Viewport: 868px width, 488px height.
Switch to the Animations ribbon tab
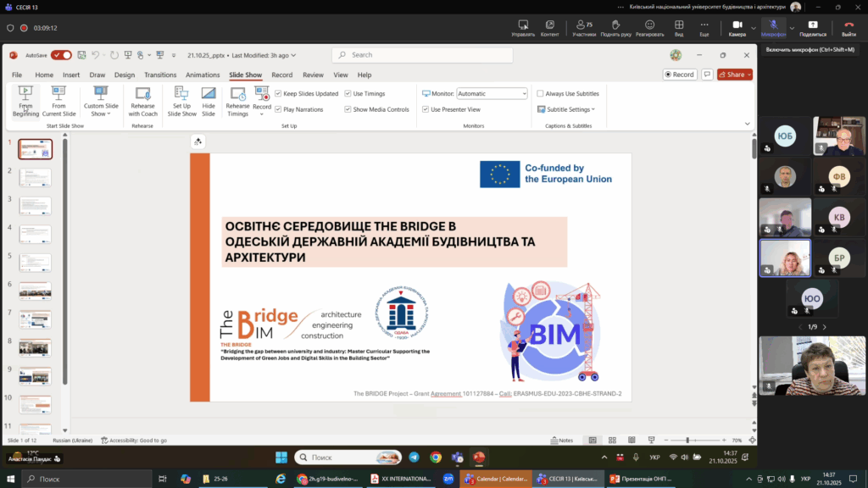tap(203, 75)
